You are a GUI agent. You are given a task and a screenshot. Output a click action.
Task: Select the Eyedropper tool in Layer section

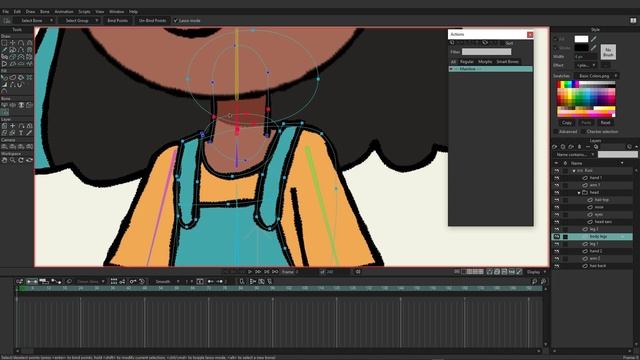pos(29,133)
